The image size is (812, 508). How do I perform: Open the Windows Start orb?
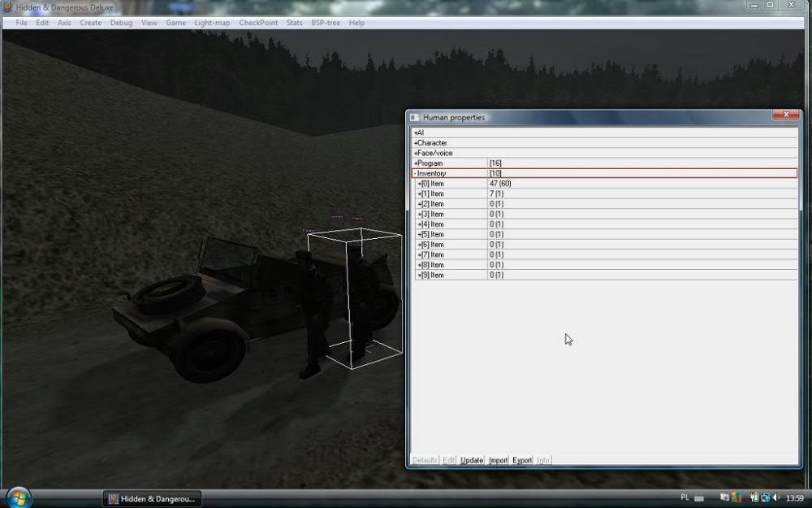click(x=19, y=497)
